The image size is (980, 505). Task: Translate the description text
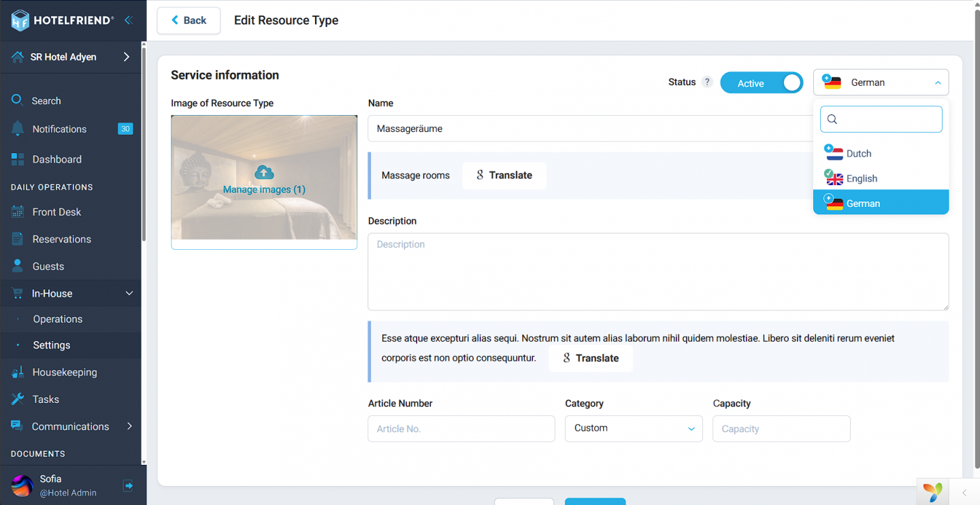coord(591,358)
